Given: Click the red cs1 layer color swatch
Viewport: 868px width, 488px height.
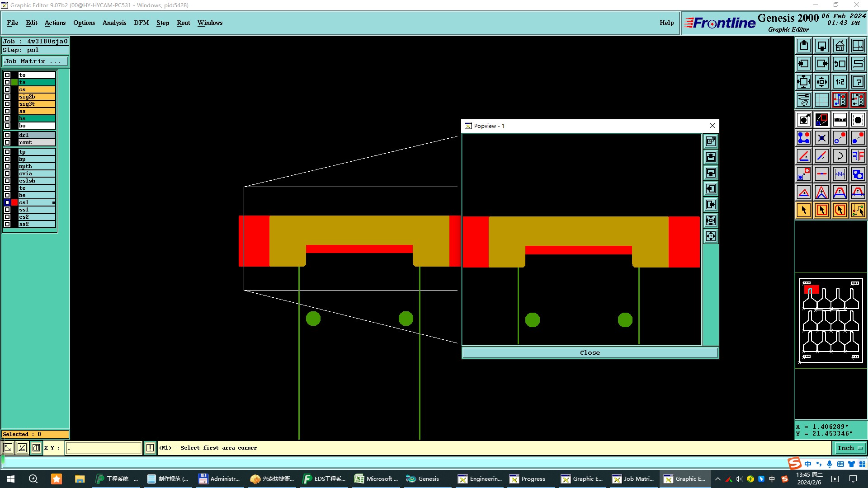Looking at the screenshot, I should 14,202.
